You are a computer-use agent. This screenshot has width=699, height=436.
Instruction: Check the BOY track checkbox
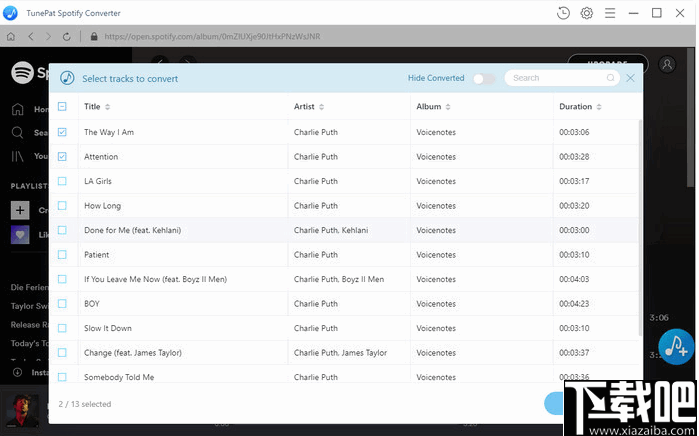click(62, 304)
